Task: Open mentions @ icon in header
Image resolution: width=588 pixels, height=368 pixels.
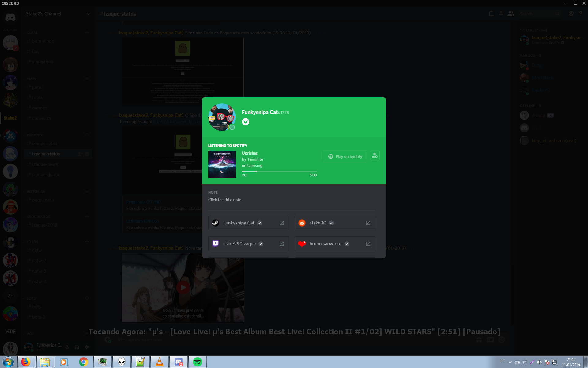Action: (571, 13)
